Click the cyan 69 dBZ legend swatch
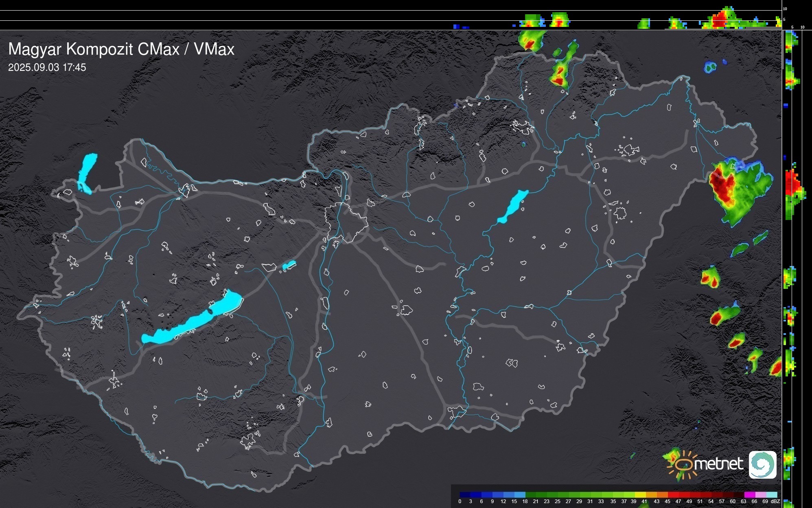The image size is (812, 508). [x=771, y=495]
